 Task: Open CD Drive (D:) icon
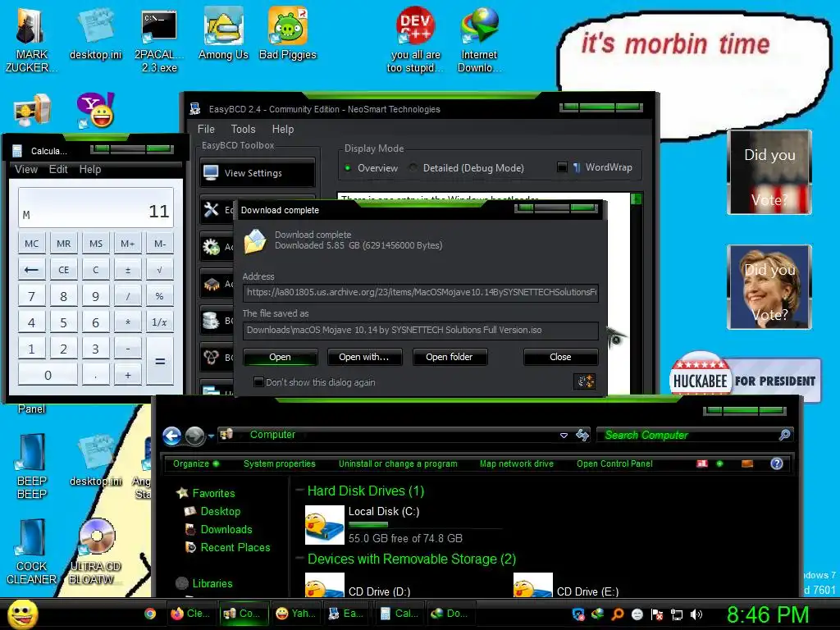[x=325, y=585]
